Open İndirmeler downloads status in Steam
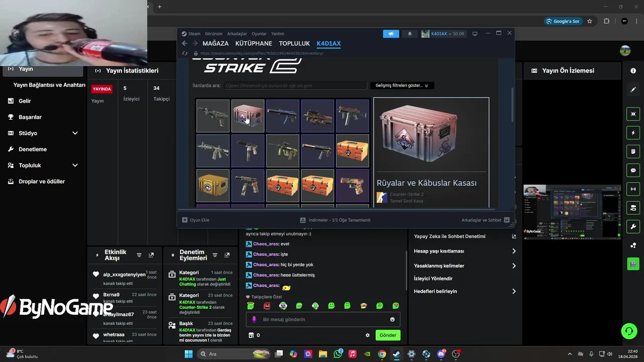Screen dimensions: 644x362 (335, 220)
